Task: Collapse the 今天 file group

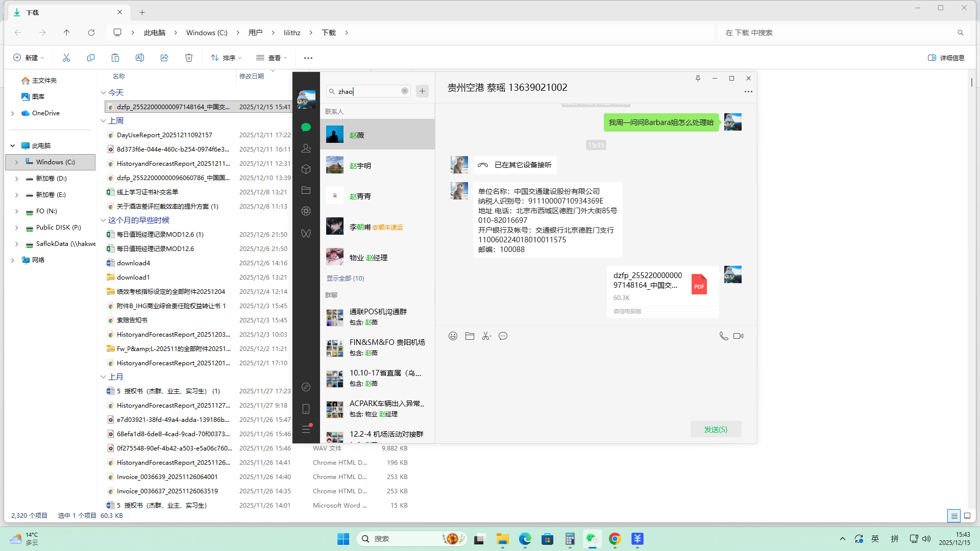Action: tap(103, 92)
